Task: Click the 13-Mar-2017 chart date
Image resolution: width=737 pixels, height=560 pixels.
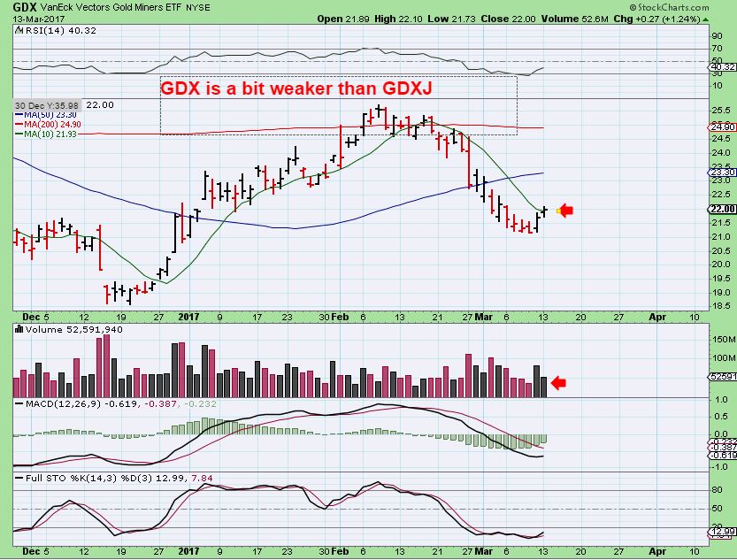Action: click(39, 19)
